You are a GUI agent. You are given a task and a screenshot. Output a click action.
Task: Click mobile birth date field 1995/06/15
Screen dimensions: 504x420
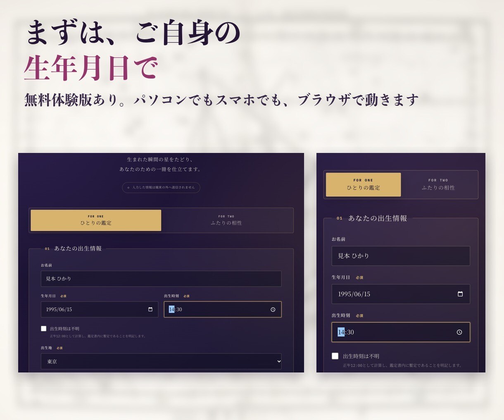pyautogui.click(x=401, y=294)
